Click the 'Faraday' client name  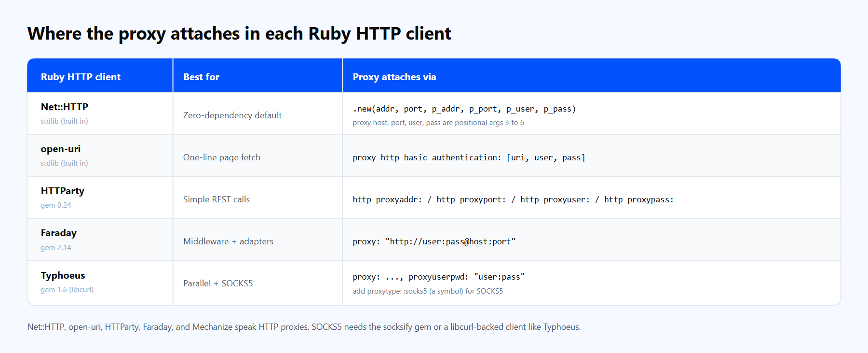59,233
